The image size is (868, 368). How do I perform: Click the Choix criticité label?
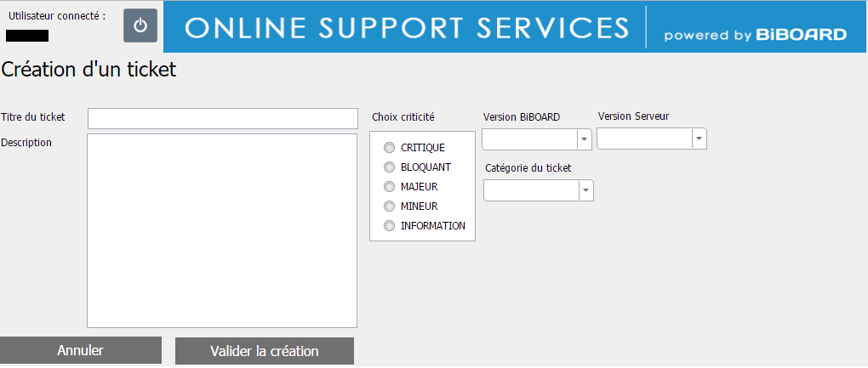[x=403, y=116]
